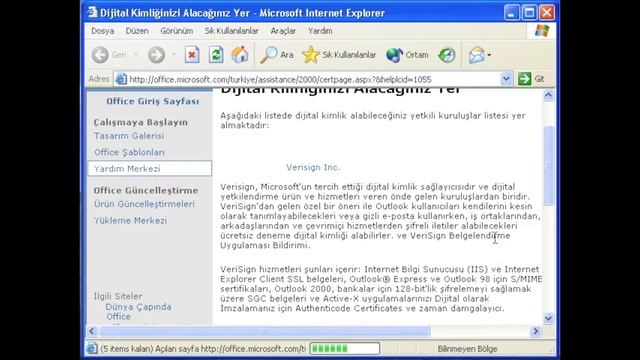The image size is (640, 360).
Task: Open Dünya Çapında Office link
Action: pyautogui.click(x=138, y=311)
